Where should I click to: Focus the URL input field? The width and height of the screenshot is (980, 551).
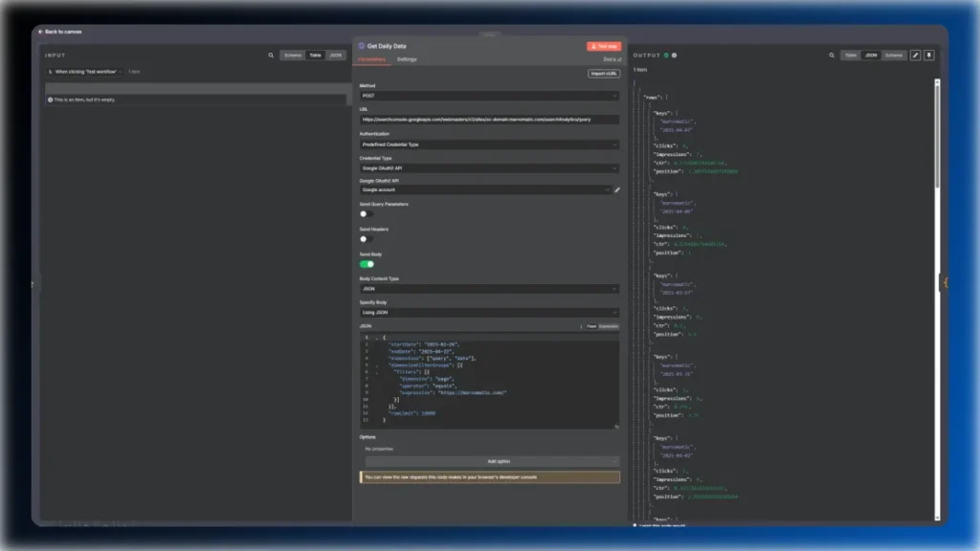click(489, 120)
